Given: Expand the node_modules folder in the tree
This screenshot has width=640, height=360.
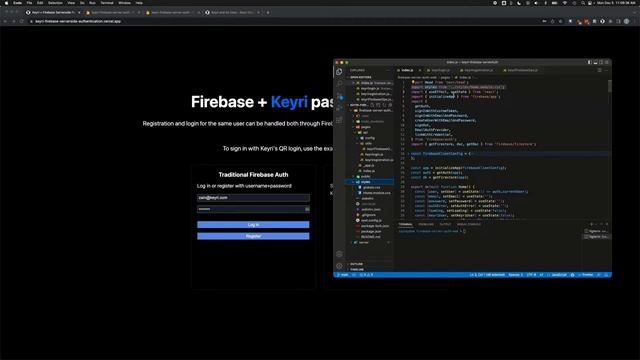Looking at the screenshot, I should coord(372,121).
